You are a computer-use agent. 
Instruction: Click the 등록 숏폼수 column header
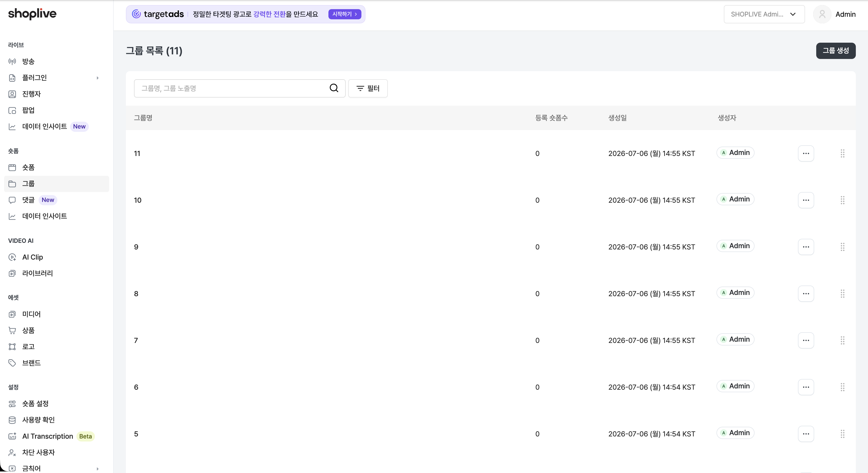[551, 118]
